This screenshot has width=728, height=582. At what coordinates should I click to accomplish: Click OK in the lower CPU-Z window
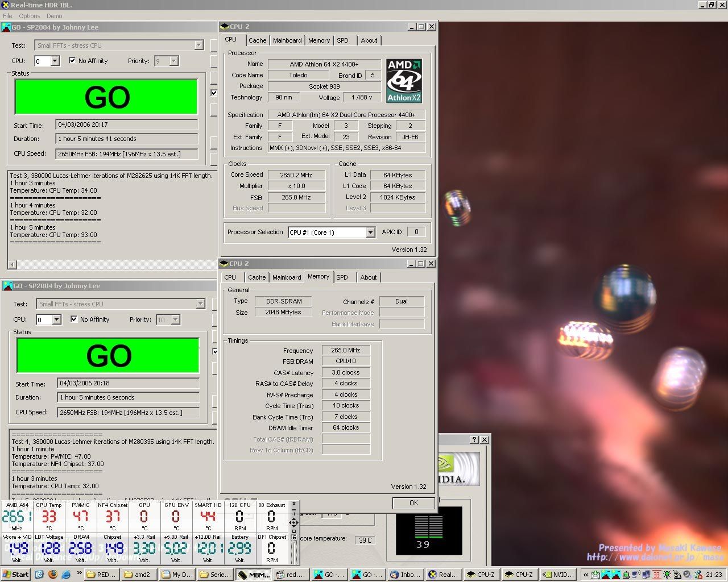413,503
